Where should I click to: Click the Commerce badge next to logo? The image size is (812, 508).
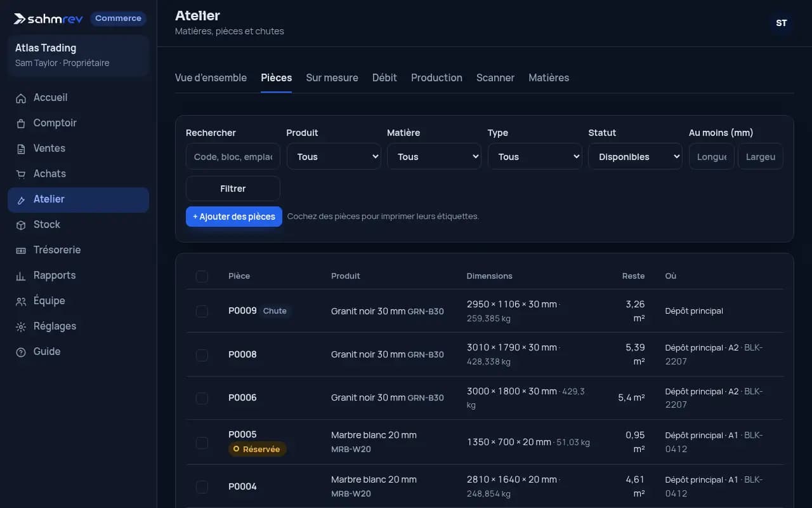click(118, 18)
